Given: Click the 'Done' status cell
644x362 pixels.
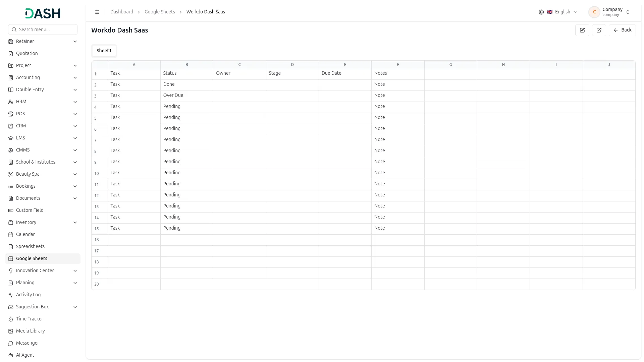Looking at the screenshot, I should (187, 84).
